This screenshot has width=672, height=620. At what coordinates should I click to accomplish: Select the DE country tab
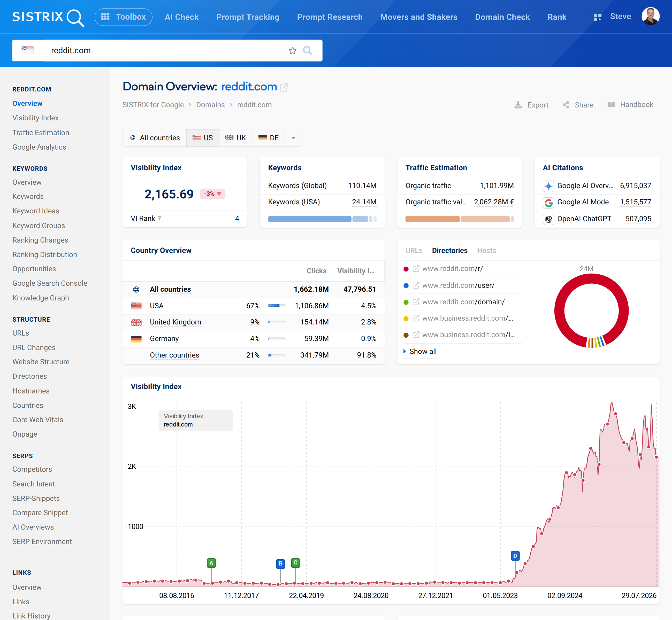click(268, 138)
